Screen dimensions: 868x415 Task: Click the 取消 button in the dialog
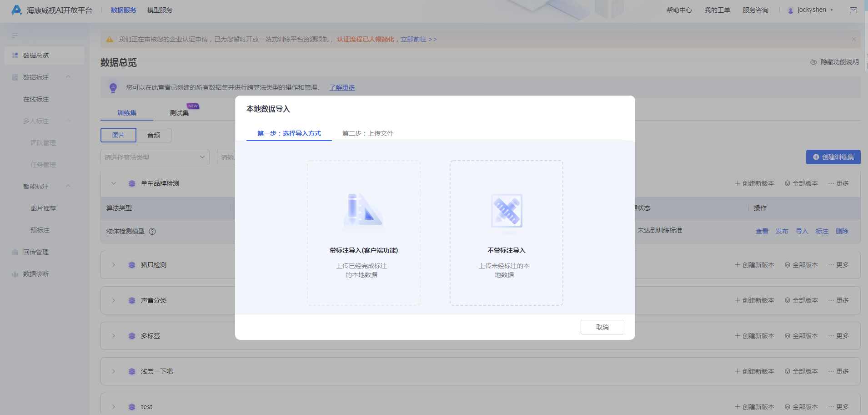[x=602, y=327]
